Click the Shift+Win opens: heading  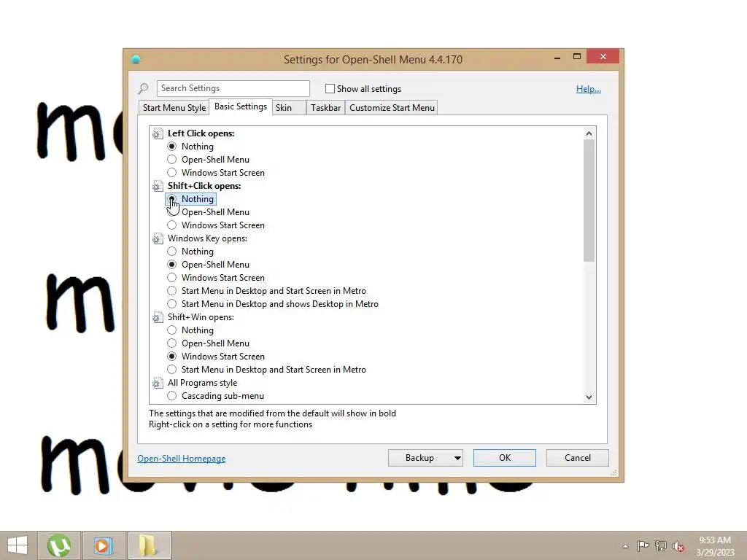[201, 318]
